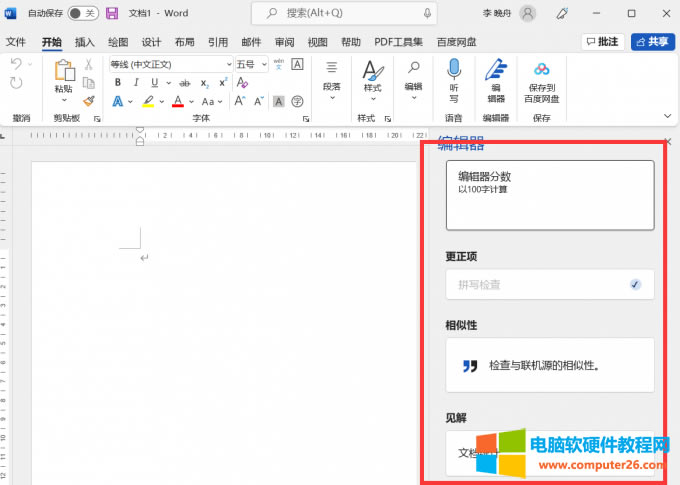Image resolution: width=680 pixels, height=485 pixels.
Task: Start Dictate (听写) microphone
Action: pyautogui.click(x=453, y=78)
